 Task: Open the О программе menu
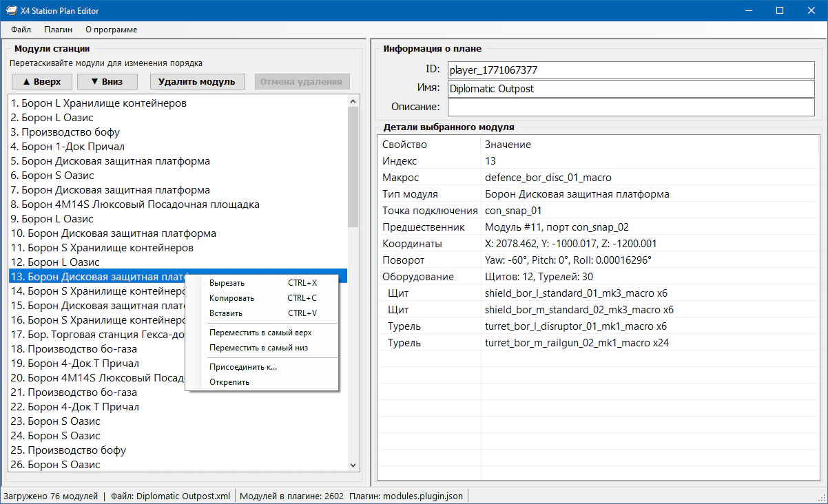(111, 30)
